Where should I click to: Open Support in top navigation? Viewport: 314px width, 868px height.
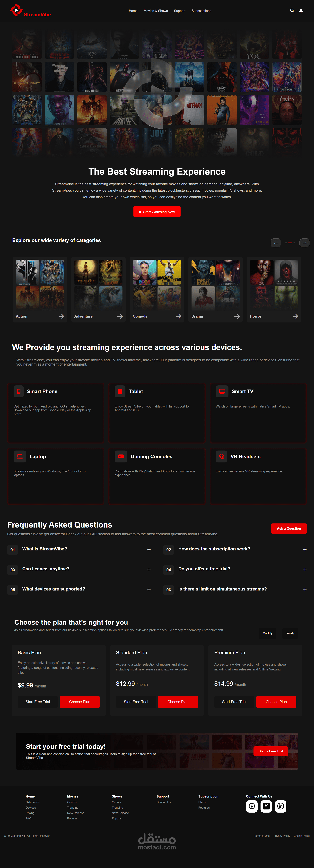coord(180,11)
